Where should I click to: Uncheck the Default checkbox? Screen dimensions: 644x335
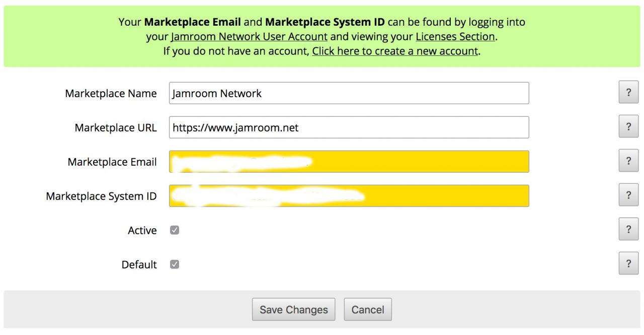coord(175,264)
